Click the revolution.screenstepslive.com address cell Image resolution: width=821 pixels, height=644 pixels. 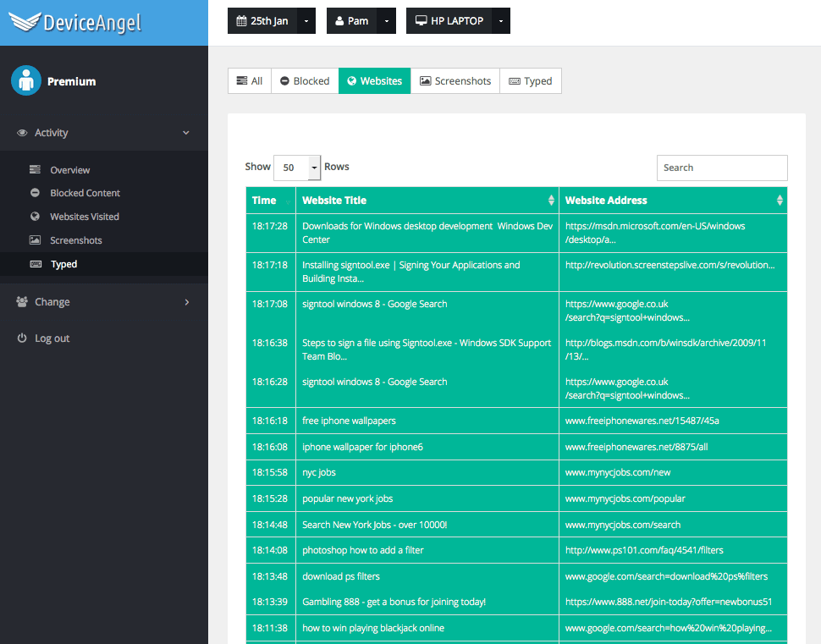click(x=673, y=272)
